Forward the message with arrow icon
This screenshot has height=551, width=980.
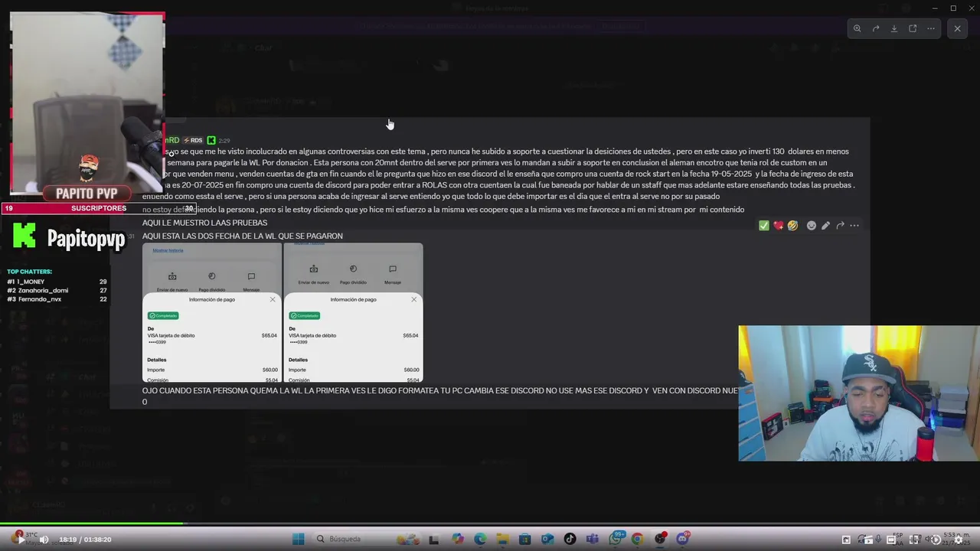(x=840, y=225)
